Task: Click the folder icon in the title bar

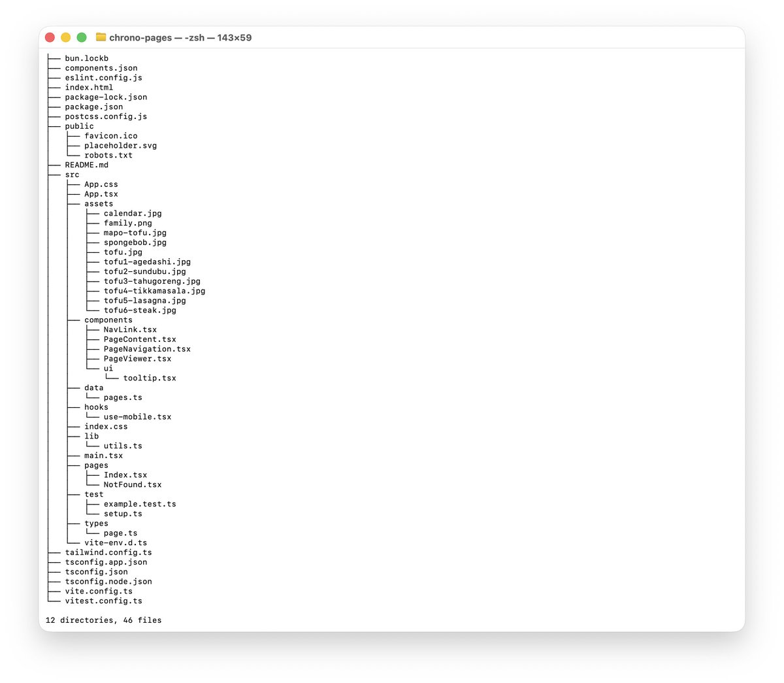Action: [x=101, y=37]
